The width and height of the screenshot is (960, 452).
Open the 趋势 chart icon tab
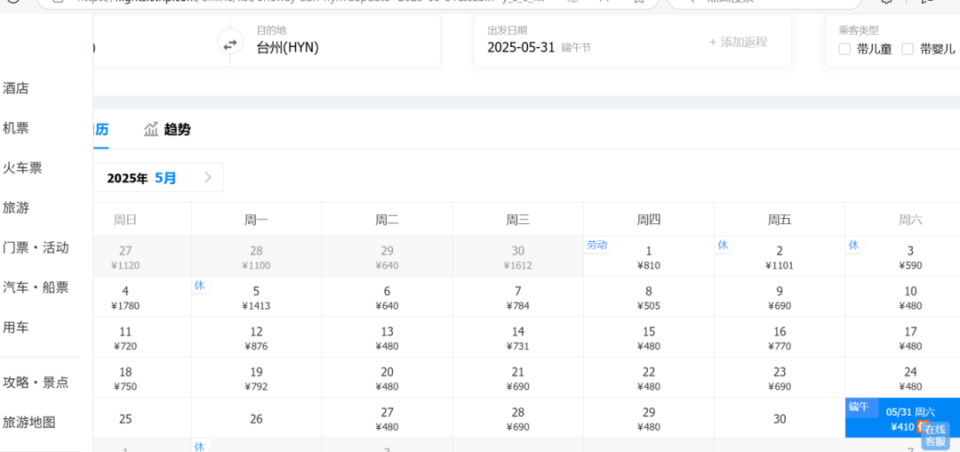(x=167, y=129)
